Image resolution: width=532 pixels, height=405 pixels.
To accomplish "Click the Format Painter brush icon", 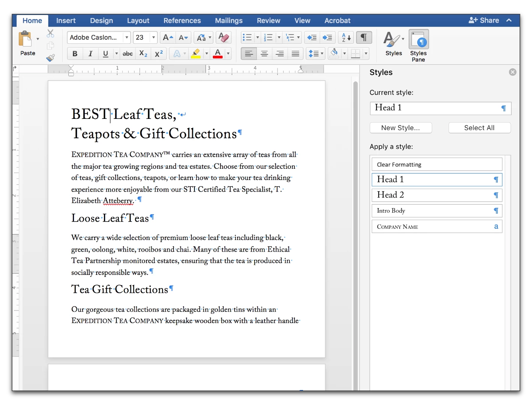I will (50, 58).
